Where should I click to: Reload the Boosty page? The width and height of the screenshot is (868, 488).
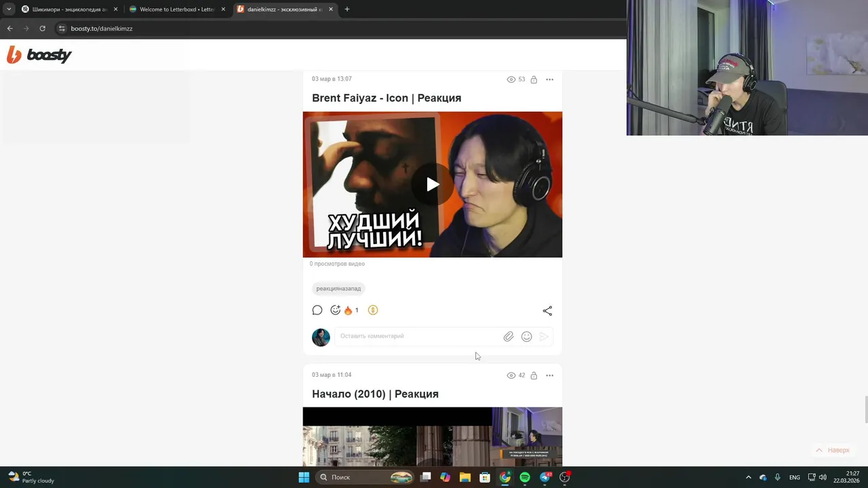(x=42, y=28)
